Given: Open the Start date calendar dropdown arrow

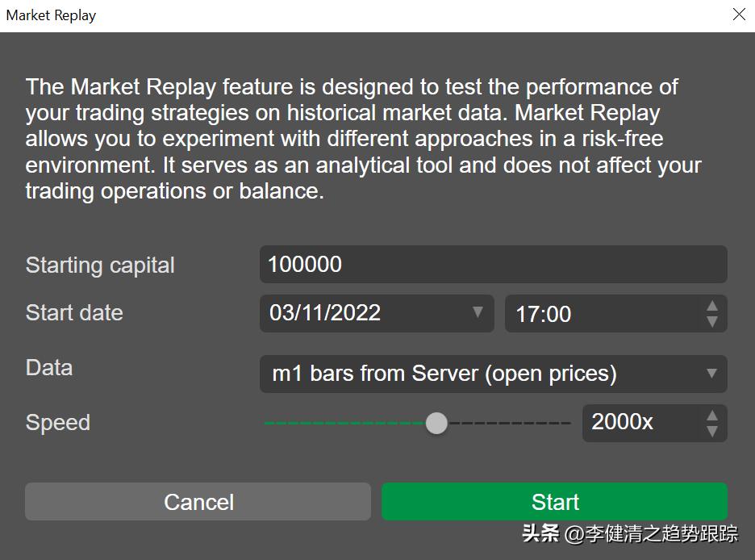Looking at the screenshot, I should (478, 312).
